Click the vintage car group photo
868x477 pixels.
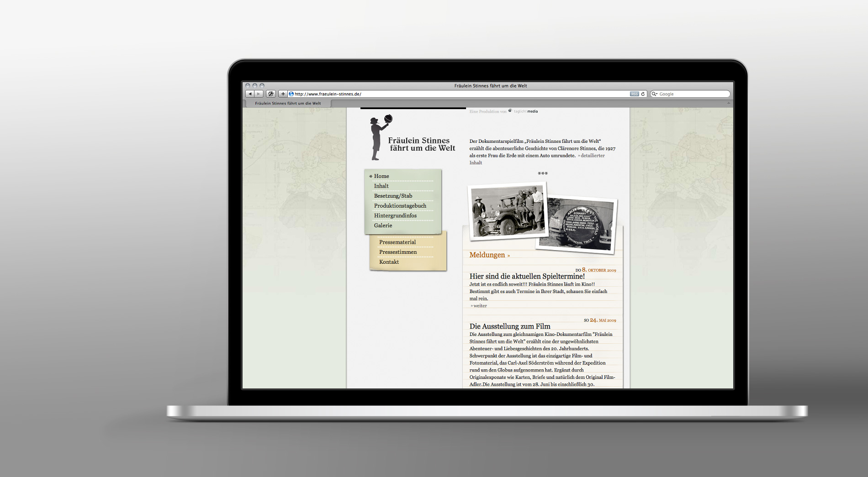point(508,210)
